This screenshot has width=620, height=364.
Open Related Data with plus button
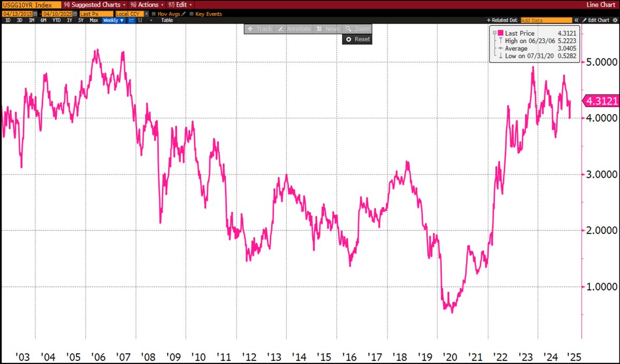click(502, 20)
